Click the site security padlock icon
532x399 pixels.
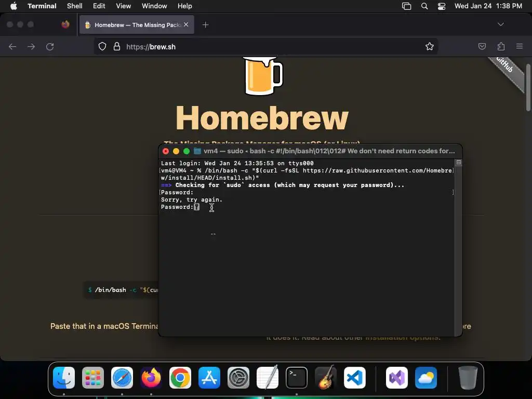click(x=117, y=46)
